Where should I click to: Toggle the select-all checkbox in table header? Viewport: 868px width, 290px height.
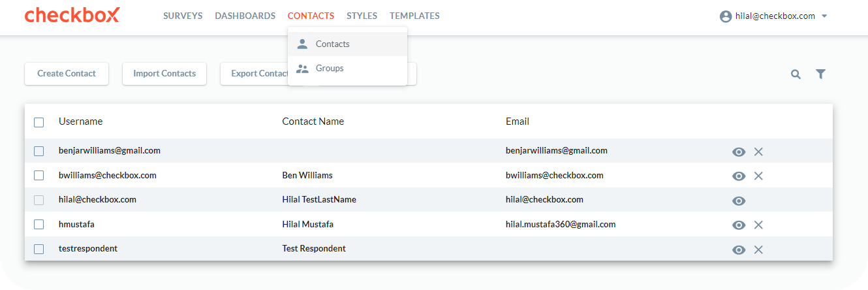click(x=39, y=122)
